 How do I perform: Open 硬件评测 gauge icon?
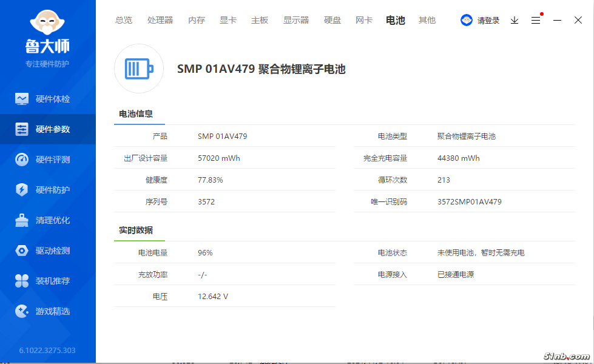[22, 160]
